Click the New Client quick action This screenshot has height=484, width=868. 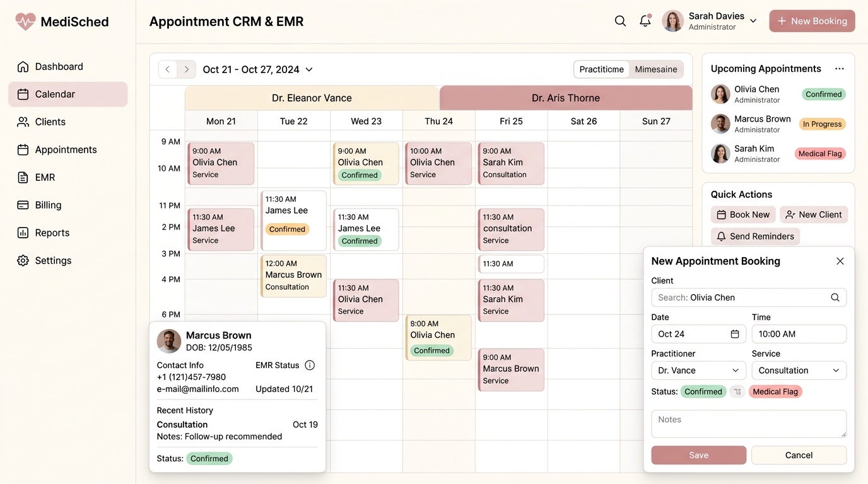pyautogui.click(x=814, y=215)
